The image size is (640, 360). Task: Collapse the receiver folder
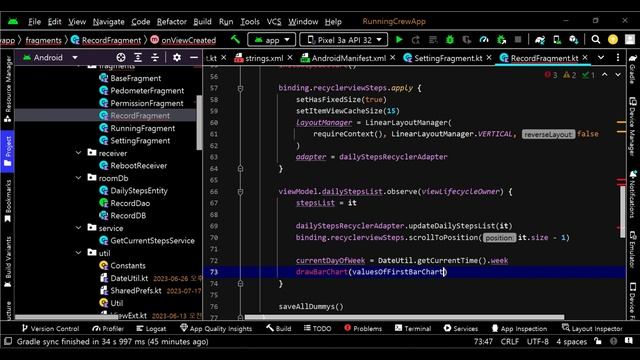(x=78, y=153)
